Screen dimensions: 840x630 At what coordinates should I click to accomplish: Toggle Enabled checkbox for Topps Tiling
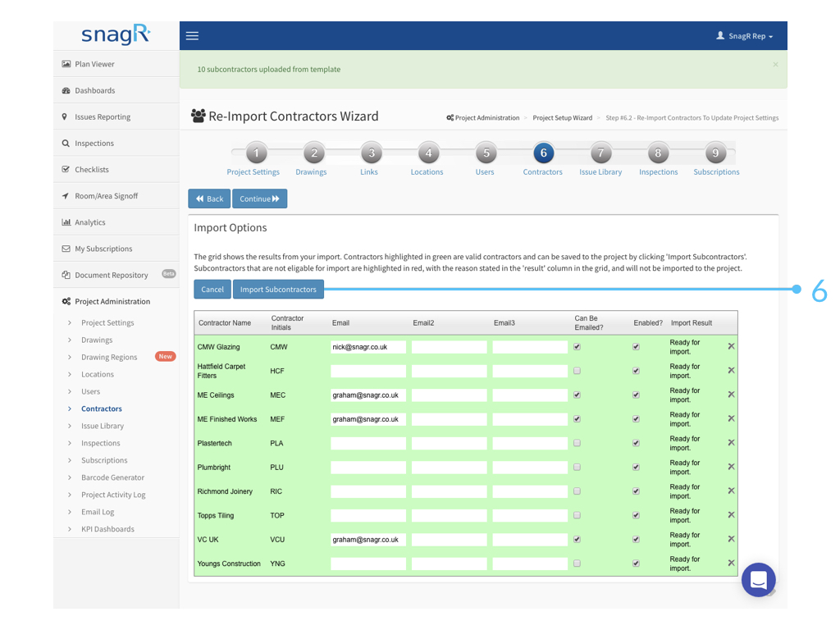click(636, 515)
